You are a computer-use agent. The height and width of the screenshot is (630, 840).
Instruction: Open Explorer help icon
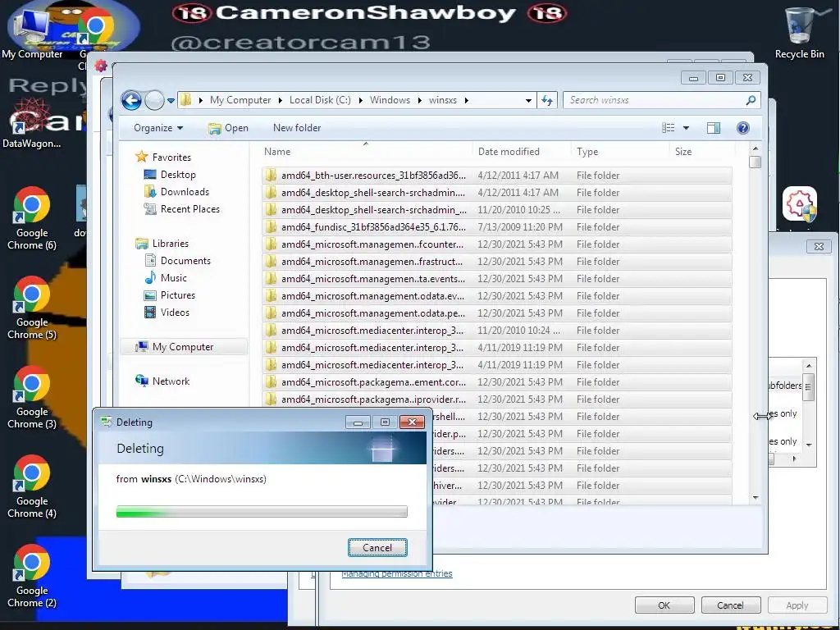tap(743, 128)
